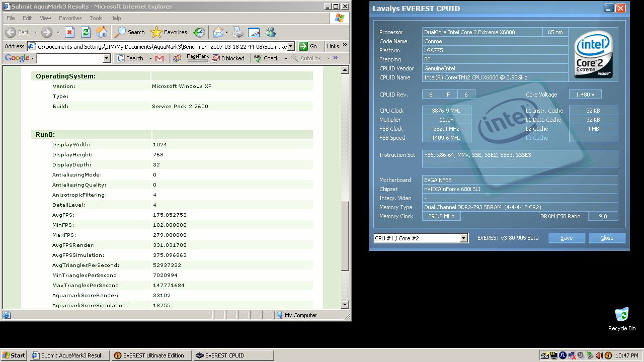
Task: Expand the Links toolbar chevron
Action: click(345, 45)
